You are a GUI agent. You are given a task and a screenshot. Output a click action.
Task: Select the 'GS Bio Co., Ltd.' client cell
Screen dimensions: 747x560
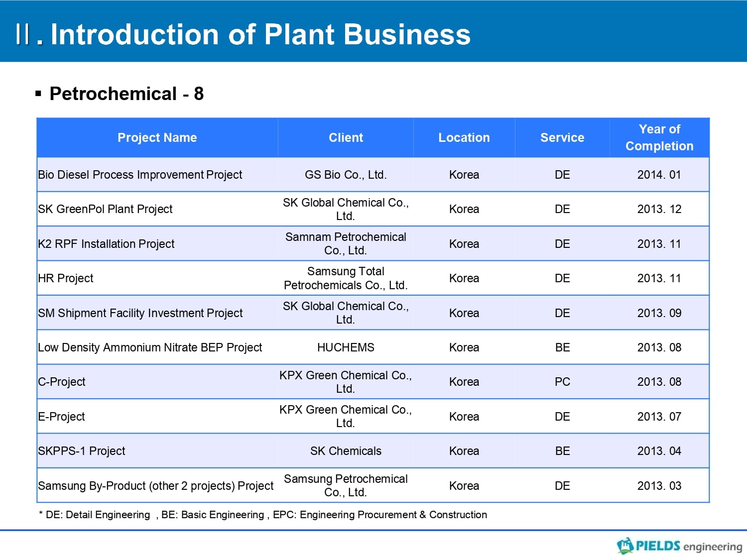tap(346, 175)
